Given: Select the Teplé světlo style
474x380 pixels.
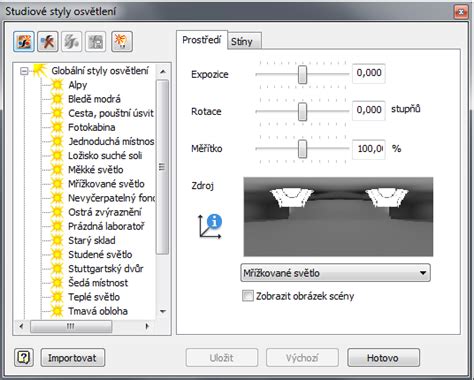Looking at the screenshot, I should [94, 297].
